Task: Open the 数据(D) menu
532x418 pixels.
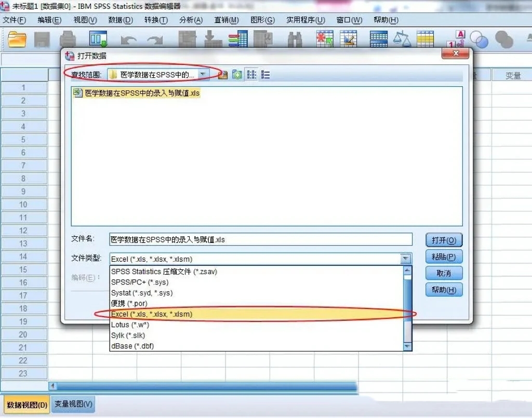Action: point(121,20)
